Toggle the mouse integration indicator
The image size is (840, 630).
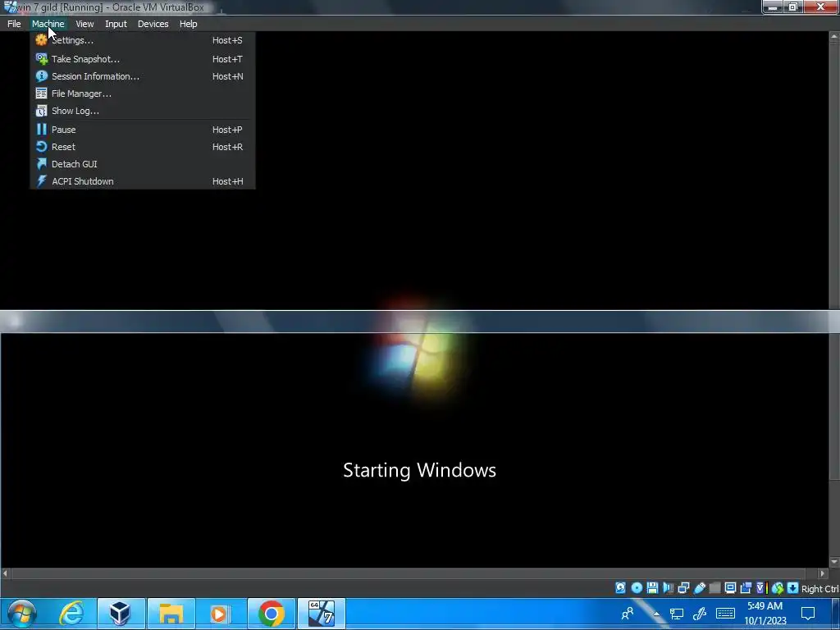[778, 588]
